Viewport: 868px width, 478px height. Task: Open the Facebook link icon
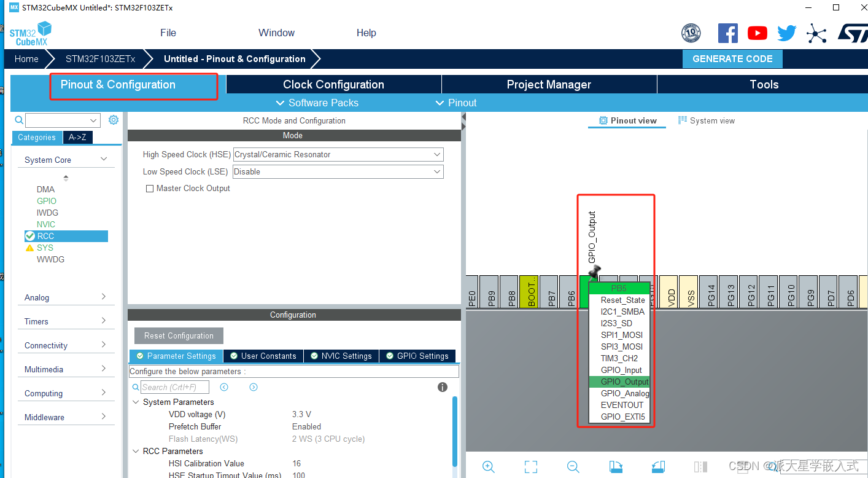click(x=728, y=33)
